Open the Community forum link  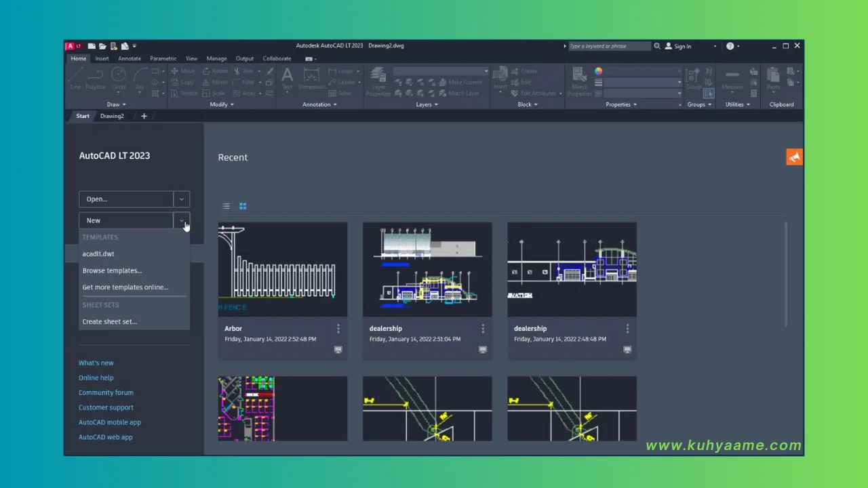(x=106, y=393)
